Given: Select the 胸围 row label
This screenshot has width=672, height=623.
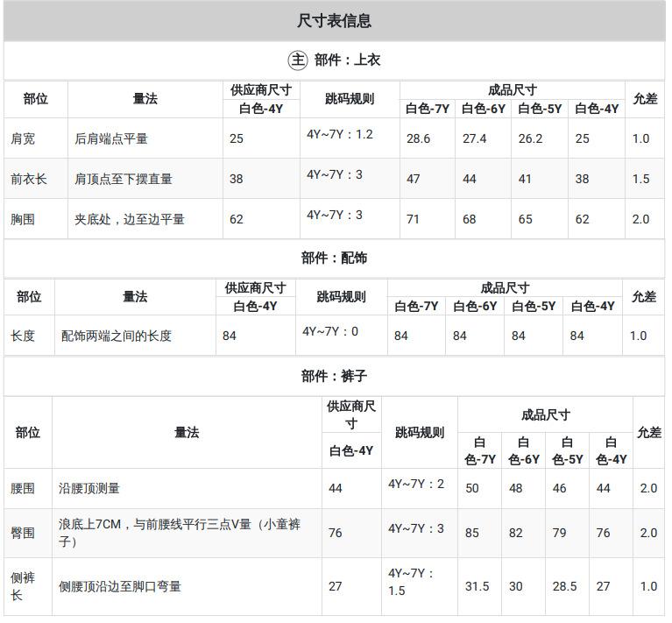Looking at the screenshot, I should click(23, 219).
